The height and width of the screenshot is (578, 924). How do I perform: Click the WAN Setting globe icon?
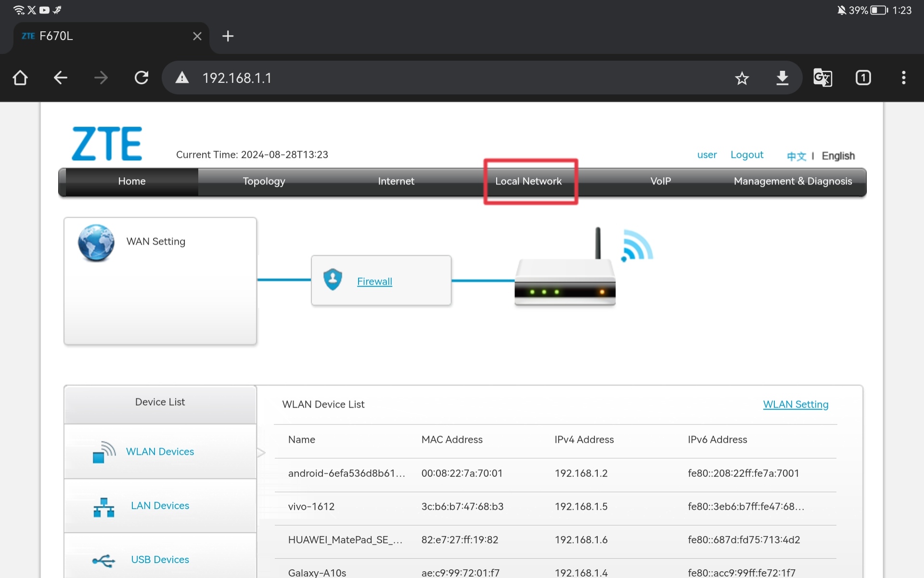(96, 243)
